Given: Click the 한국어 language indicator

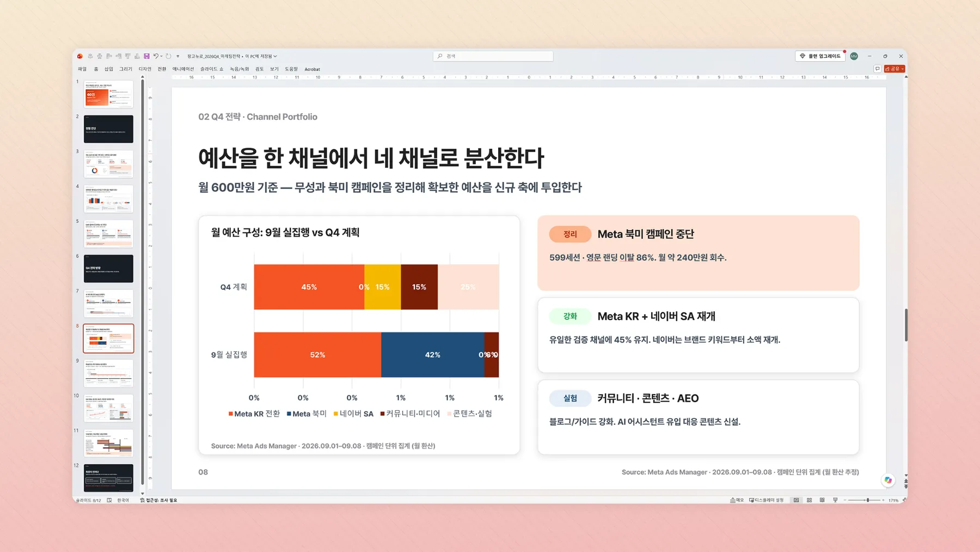Looking at the screenshot, I should (123, 500).
